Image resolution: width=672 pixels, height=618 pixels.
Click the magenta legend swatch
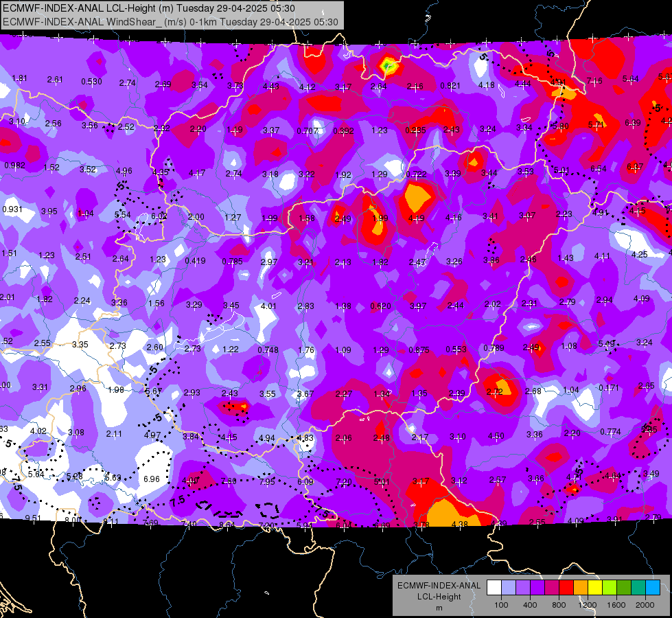pos(552,587)
